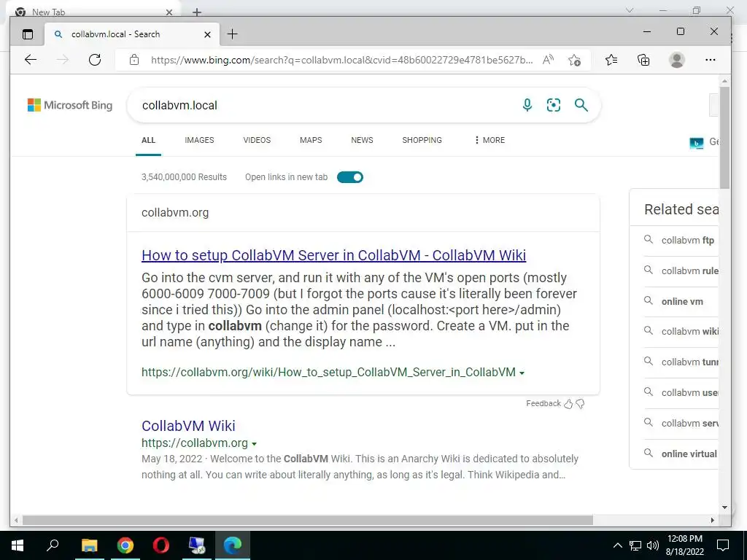The image size is (747, 560).
Task: Switch to the VIDEOS tab
Action: click(x=257, y=140)
